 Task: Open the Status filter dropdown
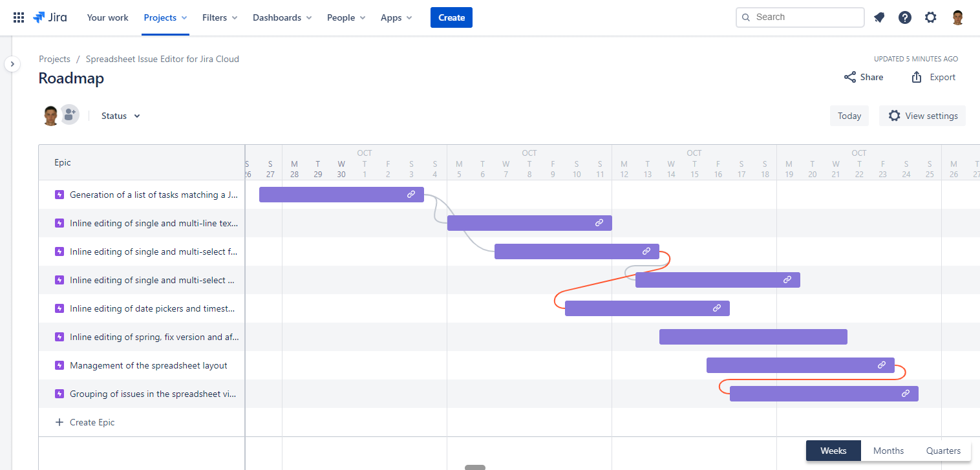coord(121,116)
